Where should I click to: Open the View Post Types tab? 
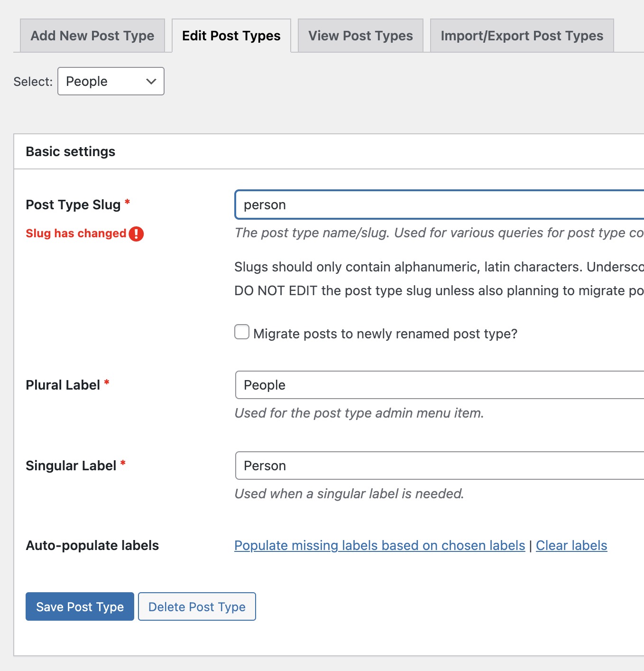pos(360,36)
